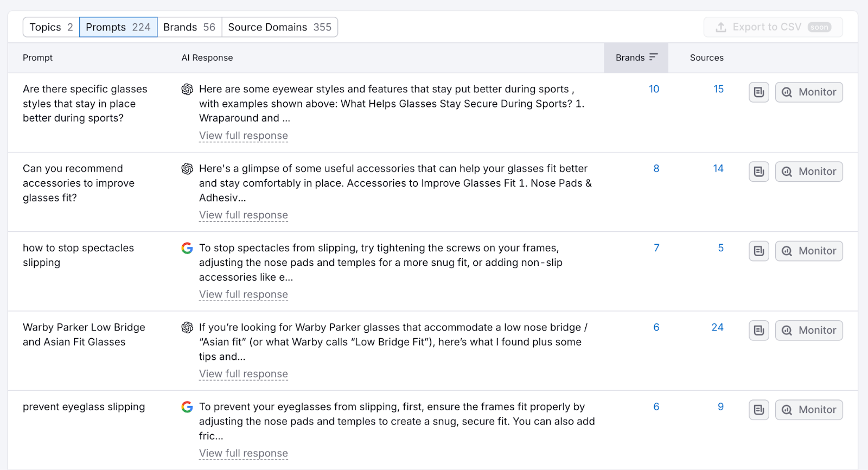Click the sources count 24 for Warby Parker
This screenshot has width=868, height=470.
(x=717, y=327)
